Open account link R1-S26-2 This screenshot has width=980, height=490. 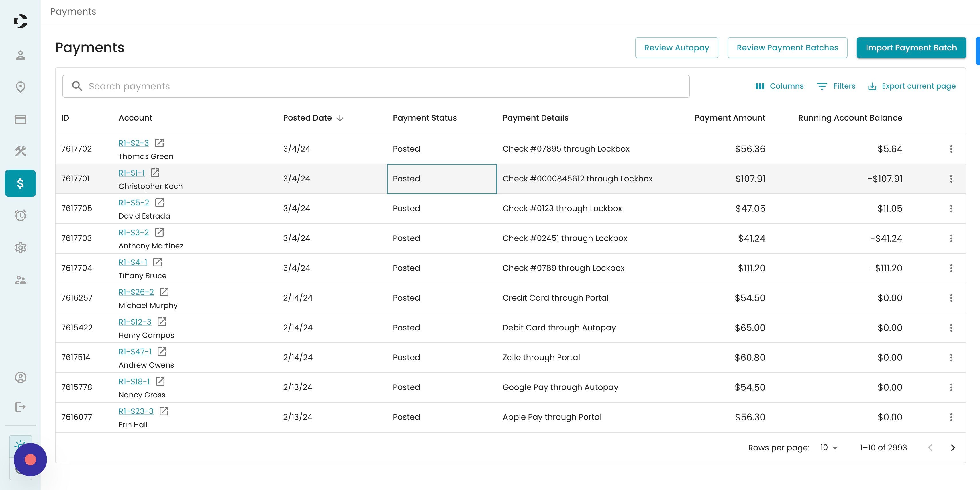tap(136, 292)
